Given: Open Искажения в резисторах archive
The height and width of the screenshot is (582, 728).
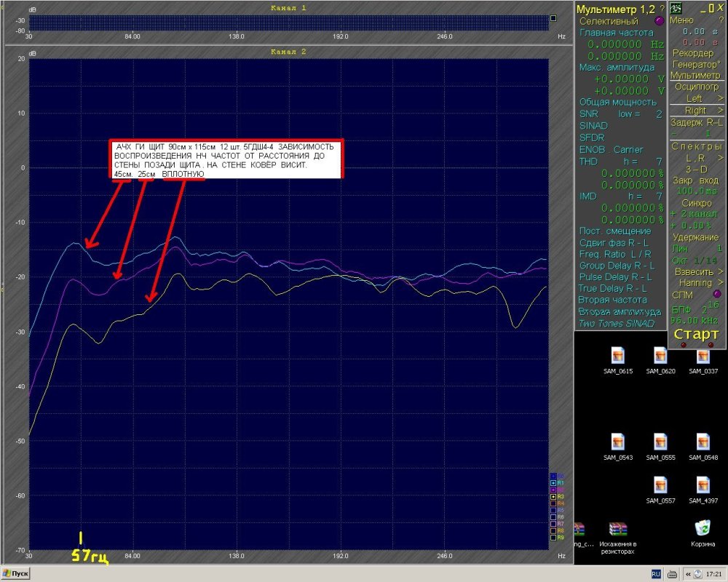Looking at the screenshot, I should (618, 529).
